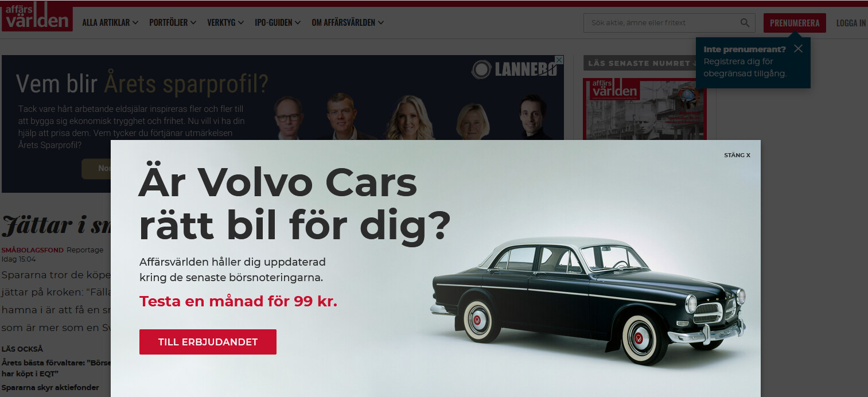The height and width of the screenshot is (397, 868).
Task: Open the Portföljer dropdown
Action: [173, 23]
